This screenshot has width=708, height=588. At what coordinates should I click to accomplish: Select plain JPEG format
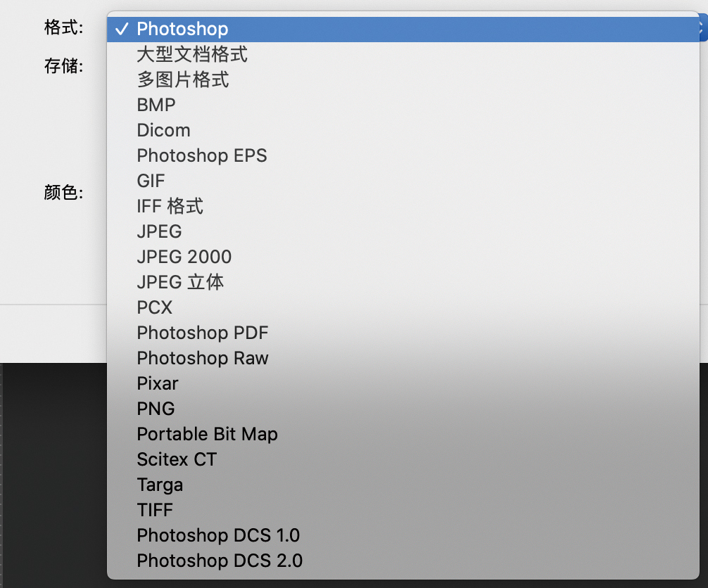403,231
